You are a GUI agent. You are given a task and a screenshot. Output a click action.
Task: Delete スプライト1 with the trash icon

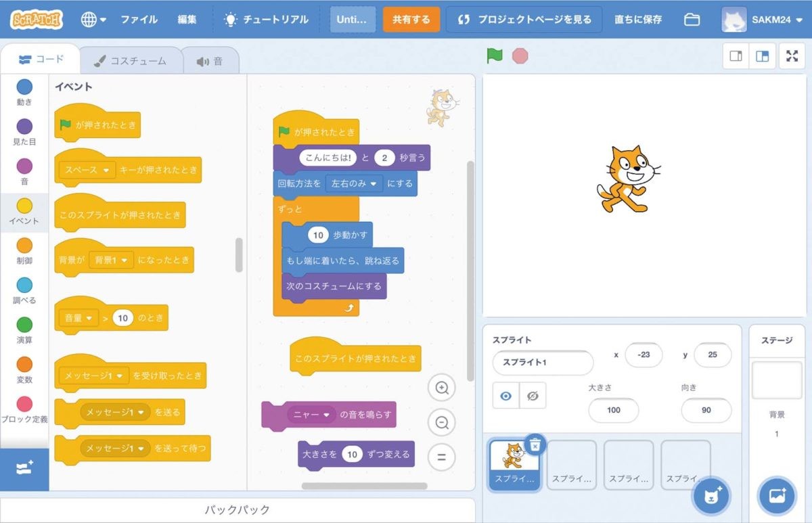coord(535,445)
